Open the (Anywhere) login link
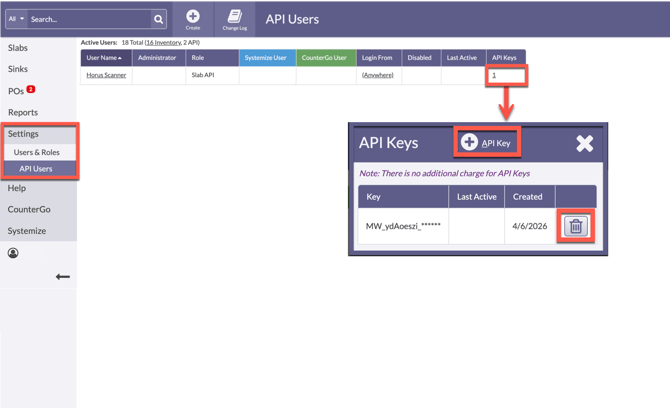670x408 pixels. tap(378, 75)
